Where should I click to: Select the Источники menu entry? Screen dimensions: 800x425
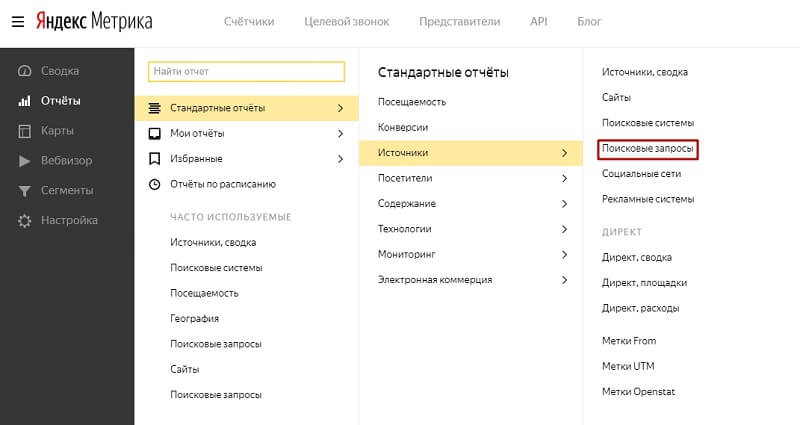click(404, 153)
